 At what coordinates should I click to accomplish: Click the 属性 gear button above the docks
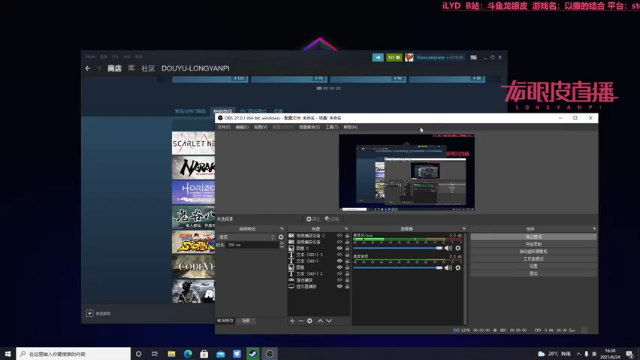coord(313,219)
